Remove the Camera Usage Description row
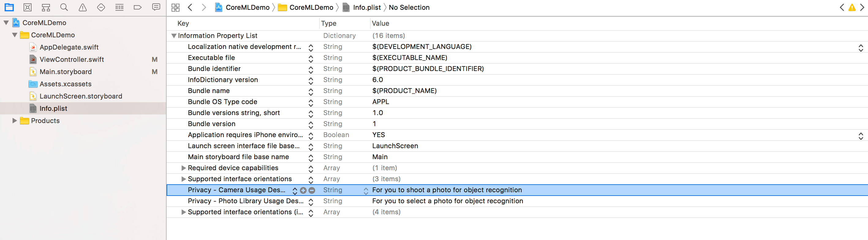 (x=312, y=190)
